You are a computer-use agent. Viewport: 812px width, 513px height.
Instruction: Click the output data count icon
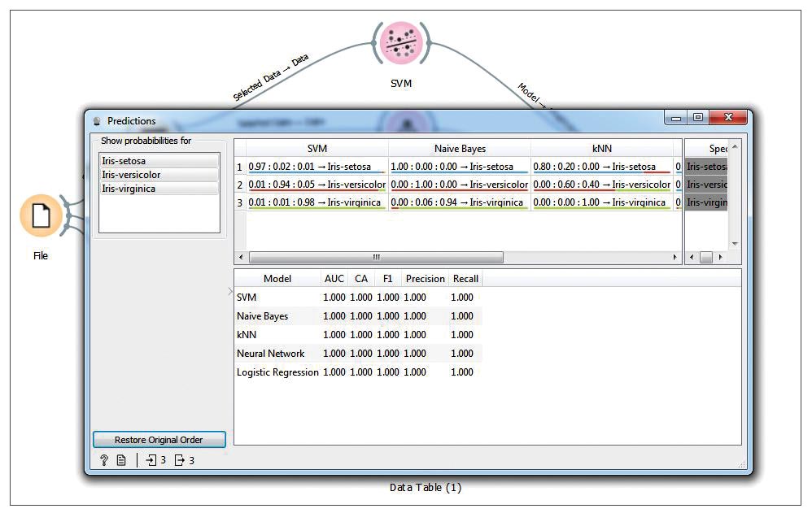[x=180, y=461]
